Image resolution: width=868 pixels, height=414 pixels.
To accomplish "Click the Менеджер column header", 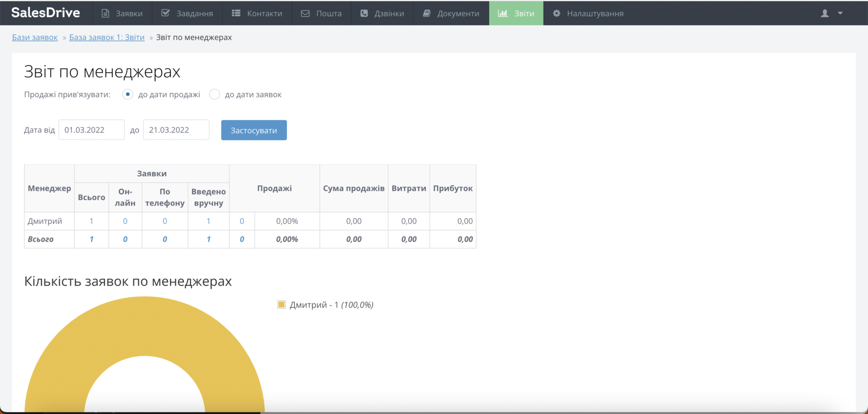I will [x=50, y=188].
